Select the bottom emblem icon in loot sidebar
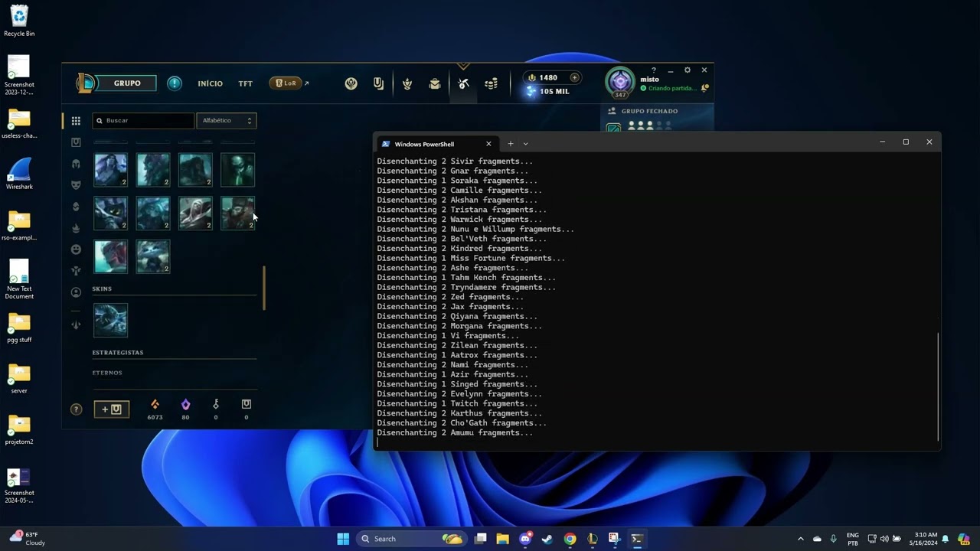This screenshot has width=980, height=551. (76, 324)
